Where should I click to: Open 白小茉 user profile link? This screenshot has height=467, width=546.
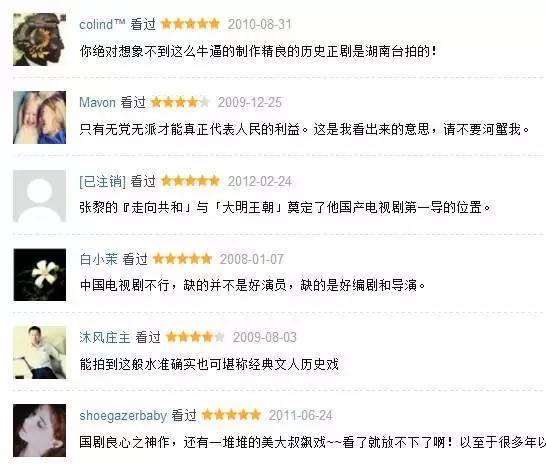[x=99, y=259]
